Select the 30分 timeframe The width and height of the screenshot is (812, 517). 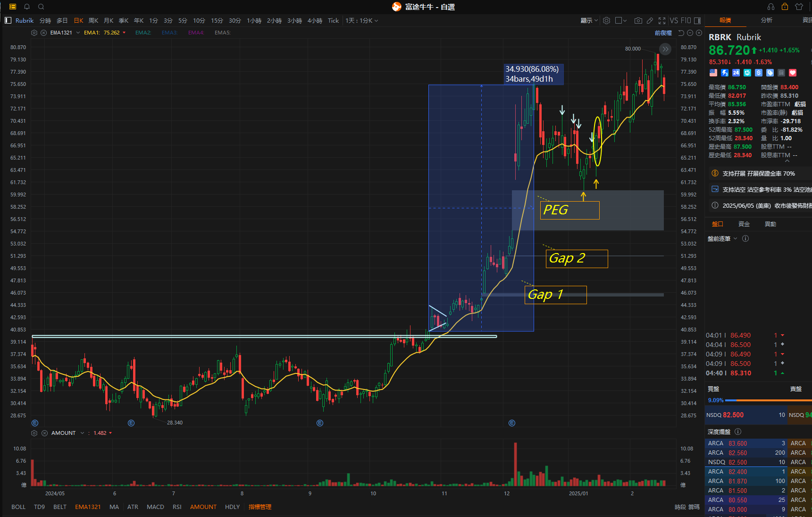pyautogui.click(x=234, y=20)
